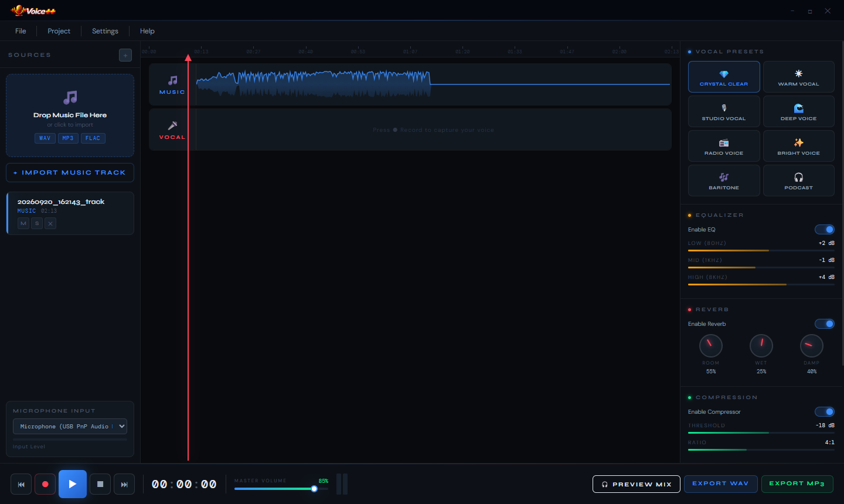Open the File menu
Image resolution: width=844 pixels, height=504 pixels.
pyautogui.click(x=21, y=31)
